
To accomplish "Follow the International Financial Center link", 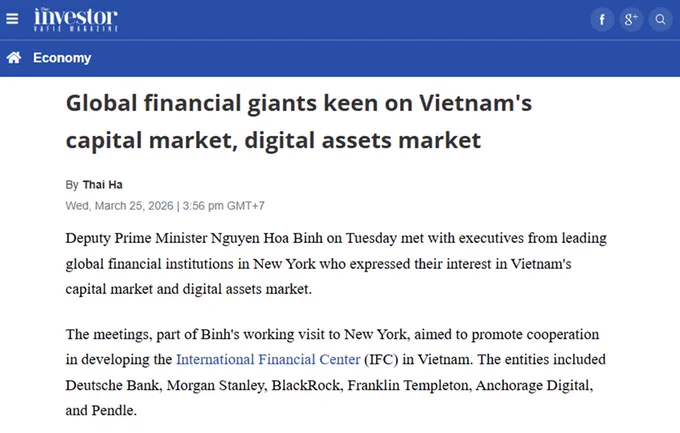I will (268, 360).
